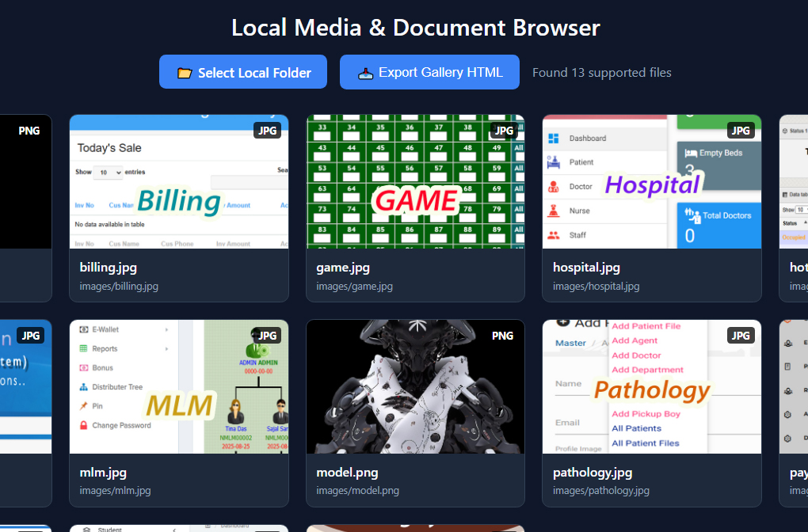
Task: Click the PNG badge on the model card
Action: 502,335
